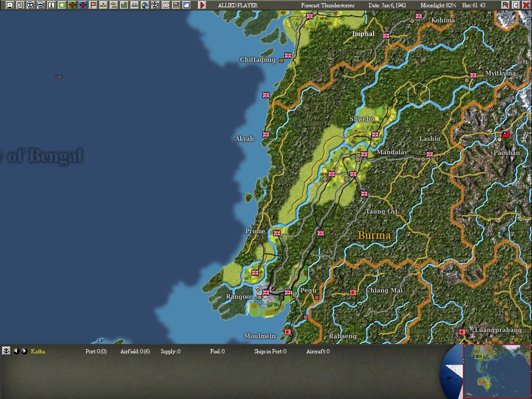
Task: Select the Japanese flag at Luangprabang
Action: tap(462, 332)
